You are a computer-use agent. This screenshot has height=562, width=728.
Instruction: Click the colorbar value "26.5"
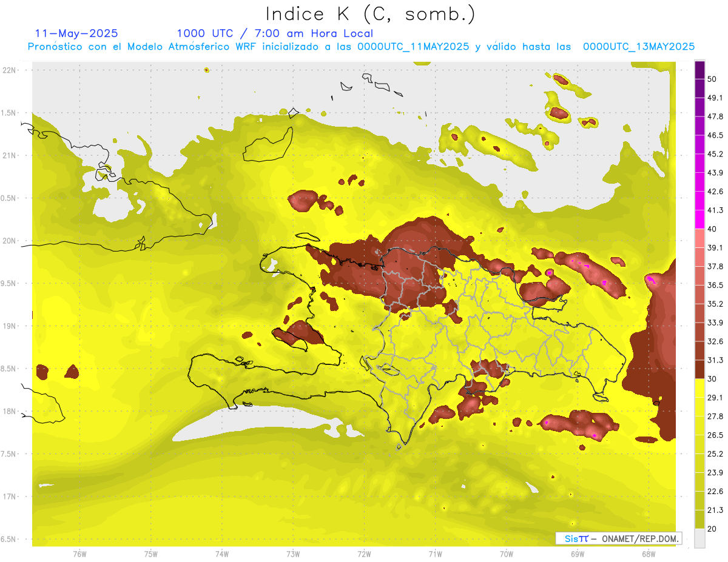click(x=715, y=435)
